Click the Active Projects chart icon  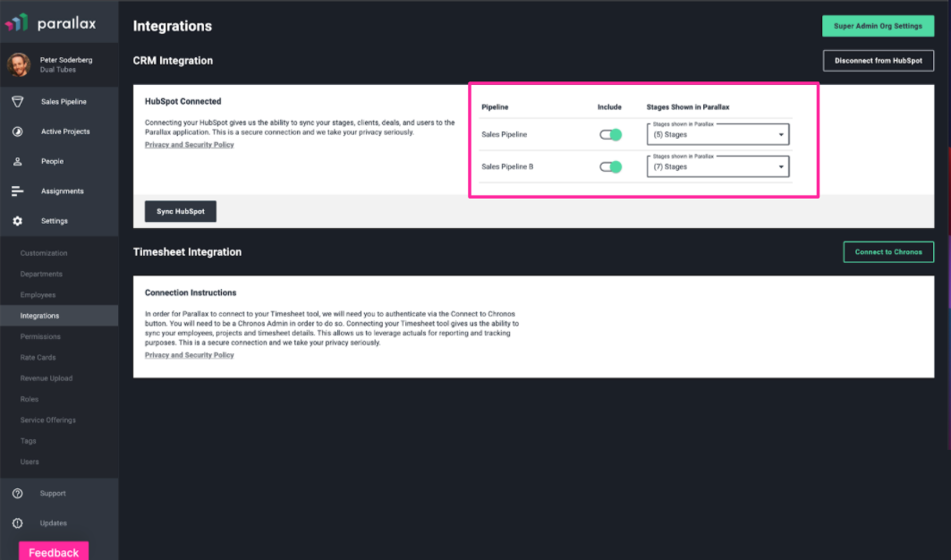[x=18, y=132]
